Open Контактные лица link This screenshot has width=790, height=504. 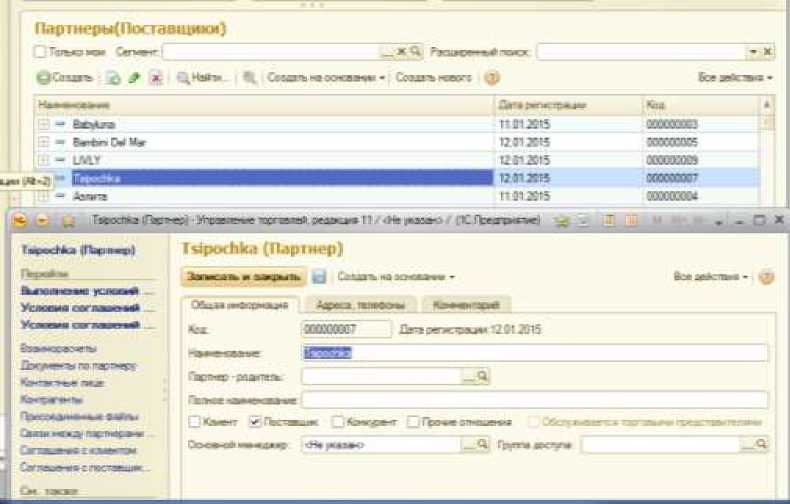coord(62,383)
